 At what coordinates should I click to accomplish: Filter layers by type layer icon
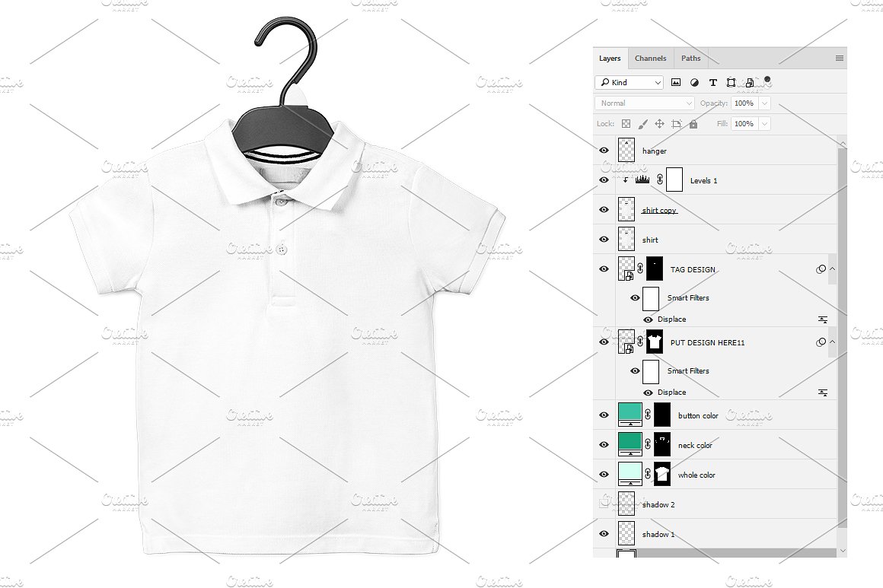click(712, 82)
